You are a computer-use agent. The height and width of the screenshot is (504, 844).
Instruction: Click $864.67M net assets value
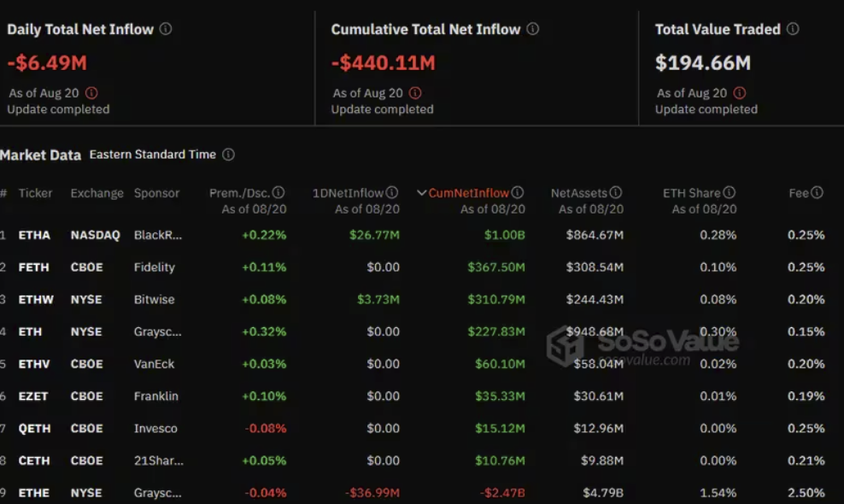tap(595, 235)
